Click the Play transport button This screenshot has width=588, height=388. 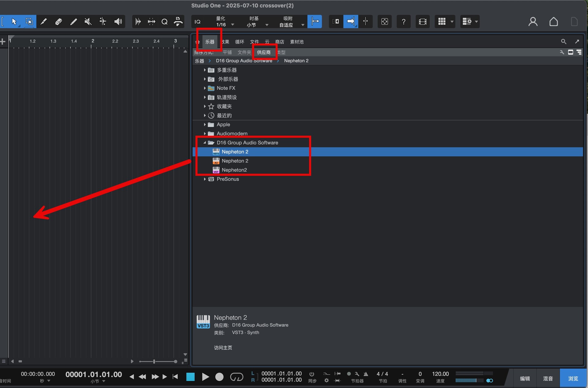(205, 377)
